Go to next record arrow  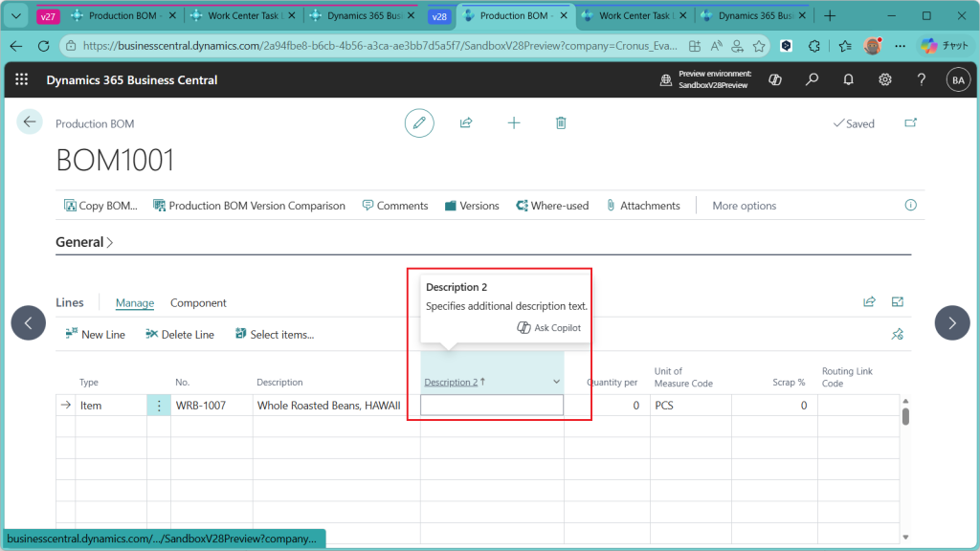click(951, 323)
